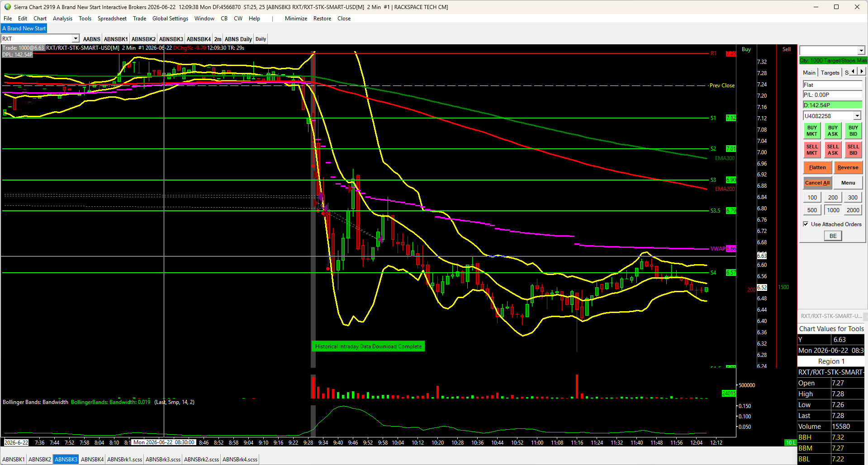This screenshot has width=868, height=465.
Task: Toggle the Use Attached Orders checkbox
Action: click(806, 224)
